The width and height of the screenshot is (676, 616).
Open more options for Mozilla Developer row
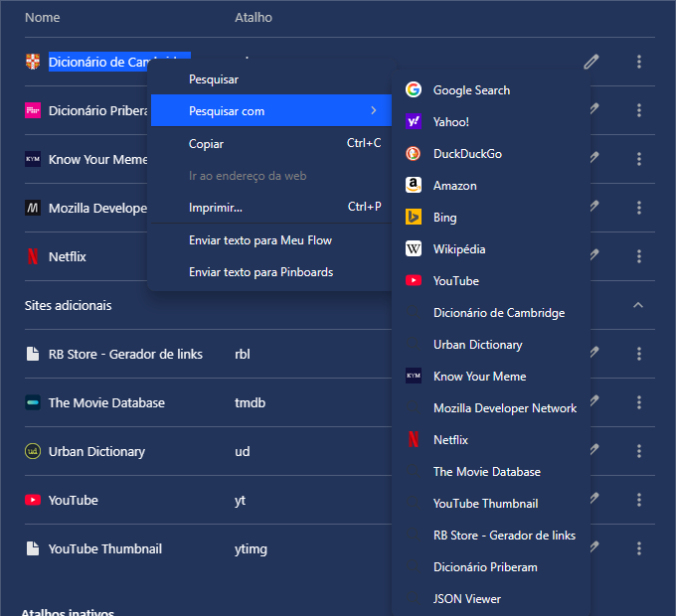point(639,208)
